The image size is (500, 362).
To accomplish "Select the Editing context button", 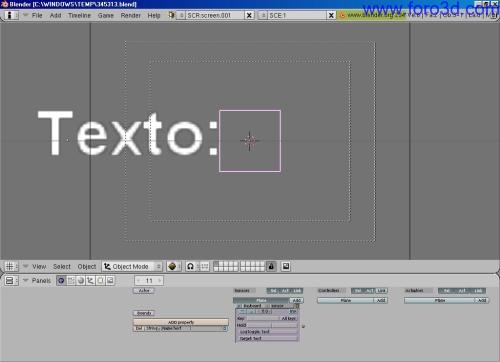I will (100, 281).
